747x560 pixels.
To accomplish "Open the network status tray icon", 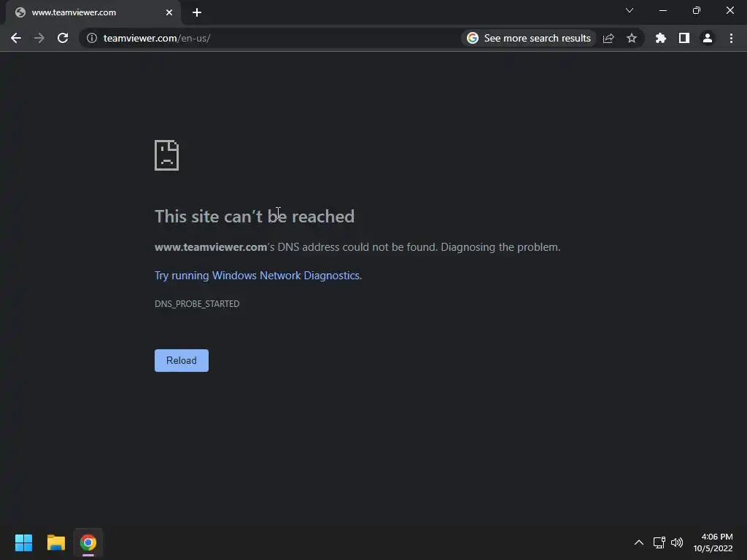I will tap(659, 542).
